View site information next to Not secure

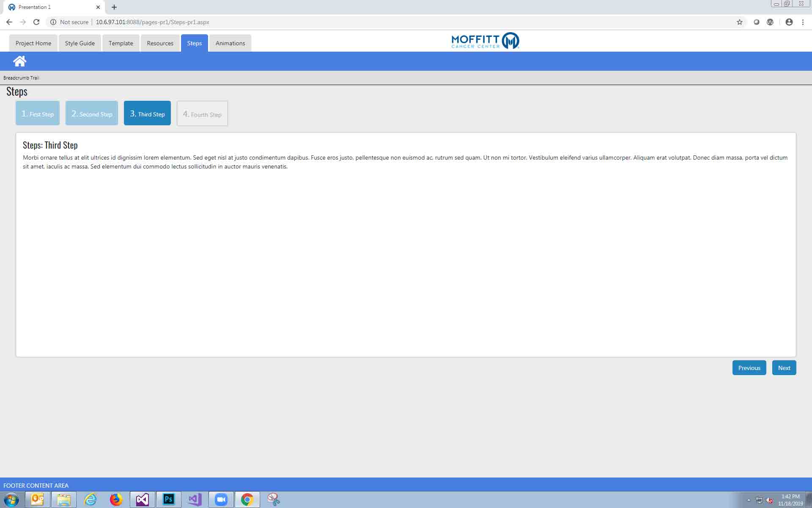click(x=53, y=22)
